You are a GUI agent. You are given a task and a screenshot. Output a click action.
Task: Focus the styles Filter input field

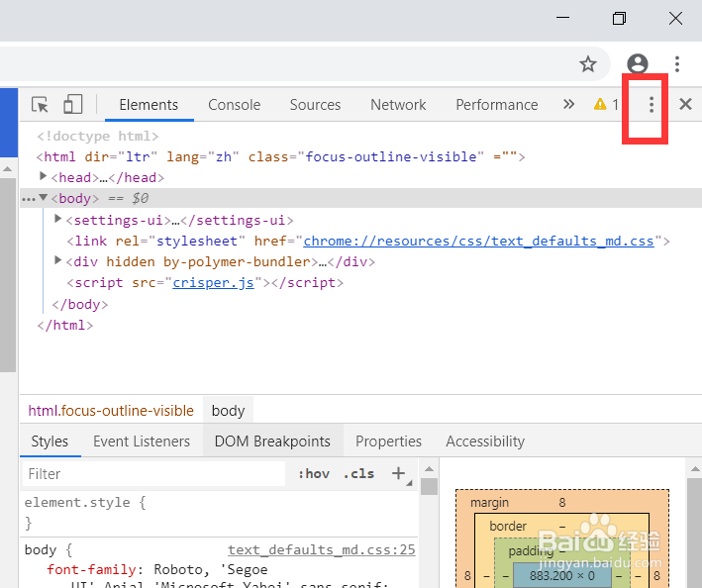(x=153, y=474)
